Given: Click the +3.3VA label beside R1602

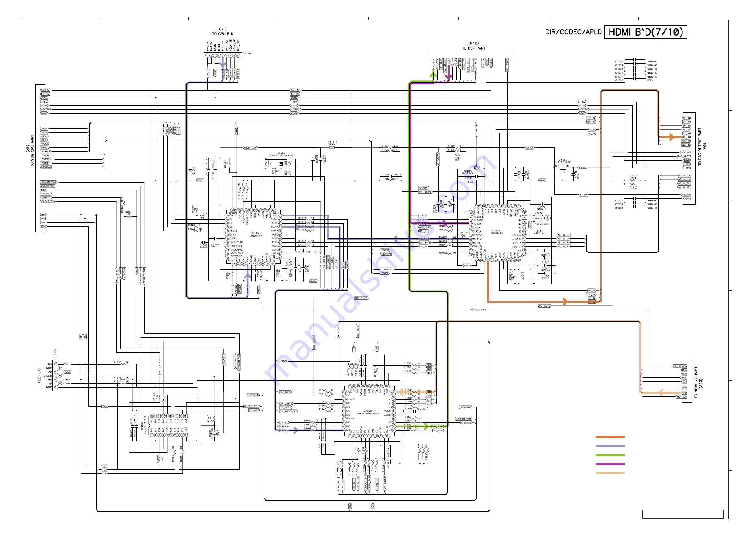Looking at the screenshot, I should coord(530,148).
